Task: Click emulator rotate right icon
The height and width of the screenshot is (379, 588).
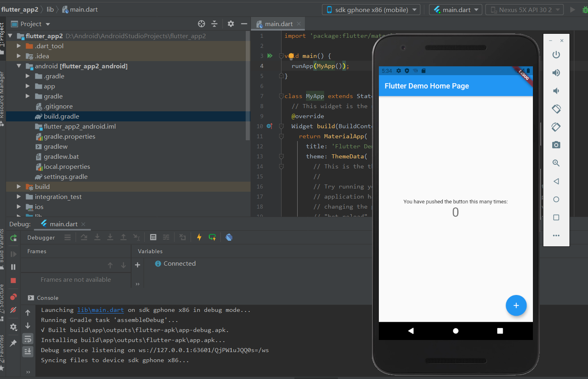Action: (x=556, y=127)
